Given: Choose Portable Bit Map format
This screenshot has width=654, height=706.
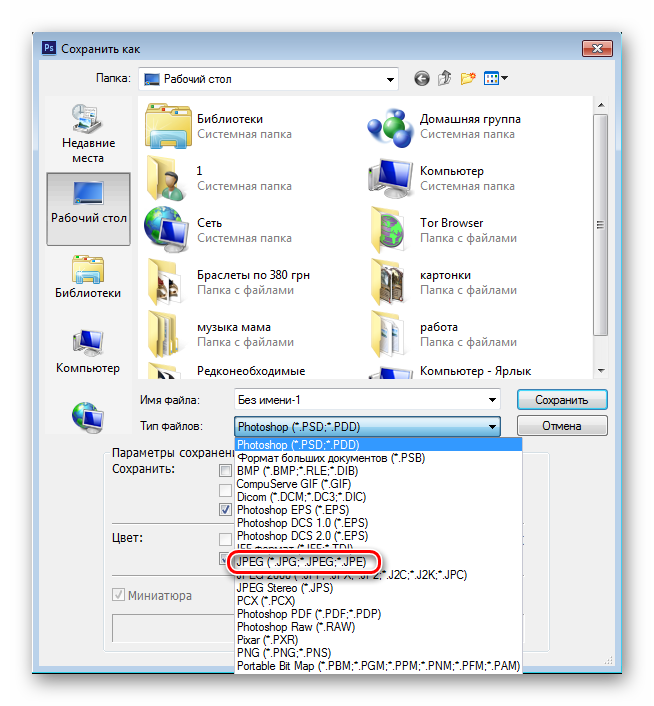Looking at the screenshot, I should click(x=378, y=666).
